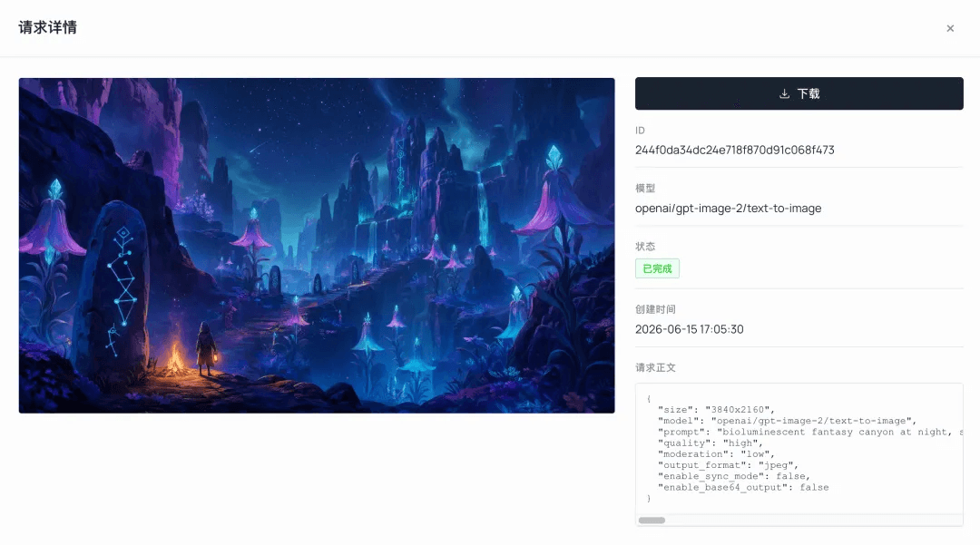Click the dark 下载 download button
The width and height of the screenshot is (980, 545).
(799, 93)
